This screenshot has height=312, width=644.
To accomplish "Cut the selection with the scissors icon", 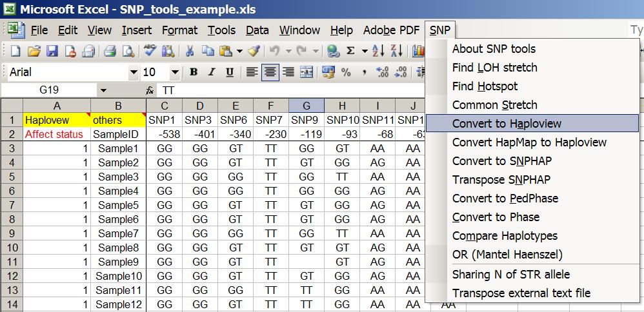I will click(x=190, y=52).
